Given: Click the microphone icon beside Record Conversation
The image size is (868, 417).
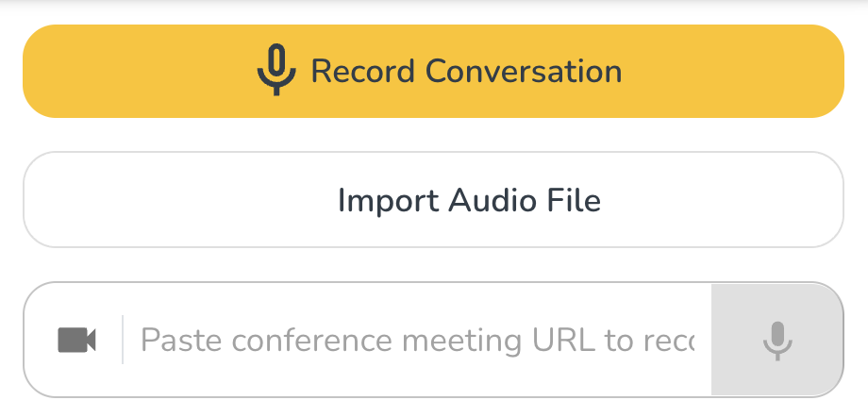Looking at the screenshot, I should [275, 72].
